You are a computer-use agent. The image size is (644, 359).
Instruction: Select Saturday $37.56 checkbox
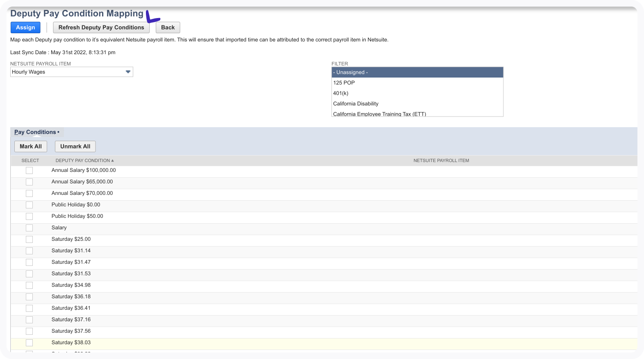[29, 331]
